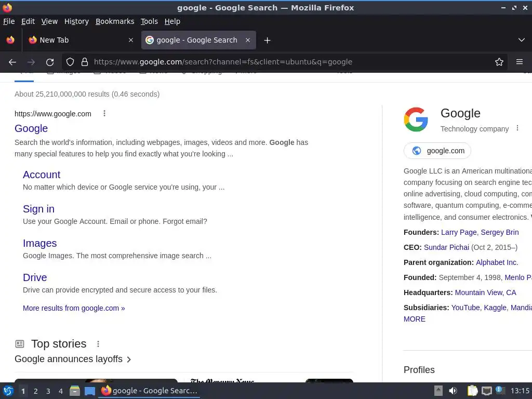Click the Top stories newspaper icon
Viewport: 532px width, 399px height.
(x=20, y=344)
